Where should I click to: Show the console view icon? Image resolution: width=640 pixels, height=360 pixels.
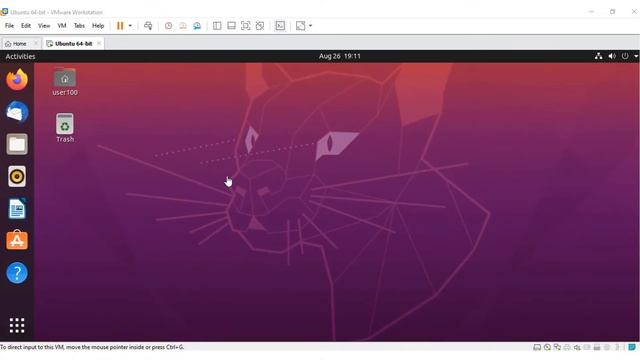[x=280, y=26]
